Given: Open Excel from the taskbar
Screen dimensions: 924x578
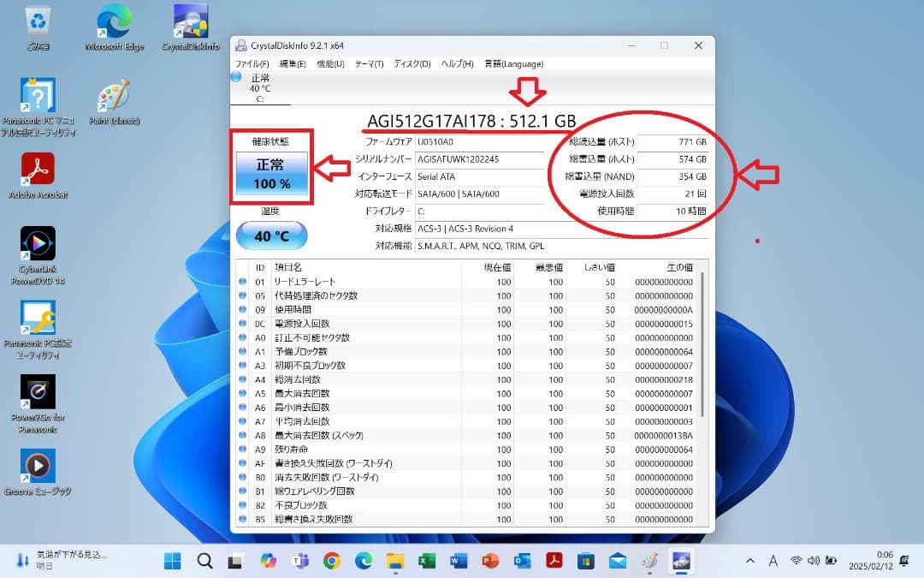Looking at the screenshot, I should click(x=425, y=562).
